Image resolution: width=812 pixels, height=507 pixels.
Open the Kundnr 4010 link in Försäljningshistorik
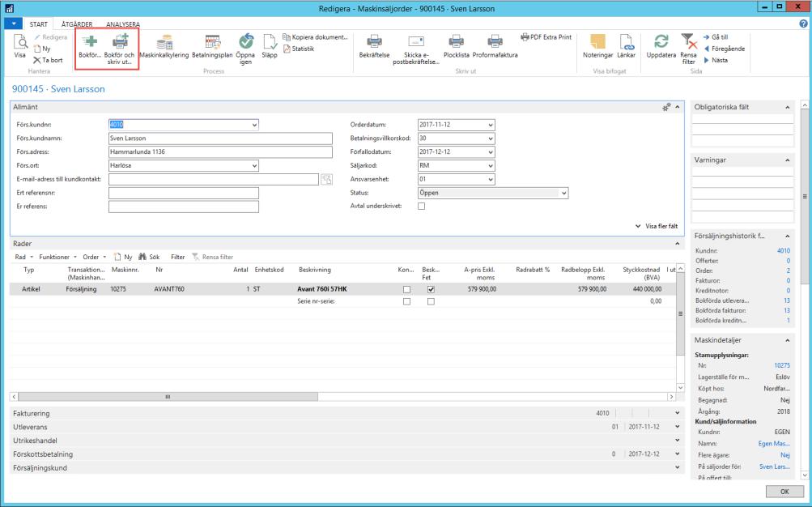click(784, 250)
